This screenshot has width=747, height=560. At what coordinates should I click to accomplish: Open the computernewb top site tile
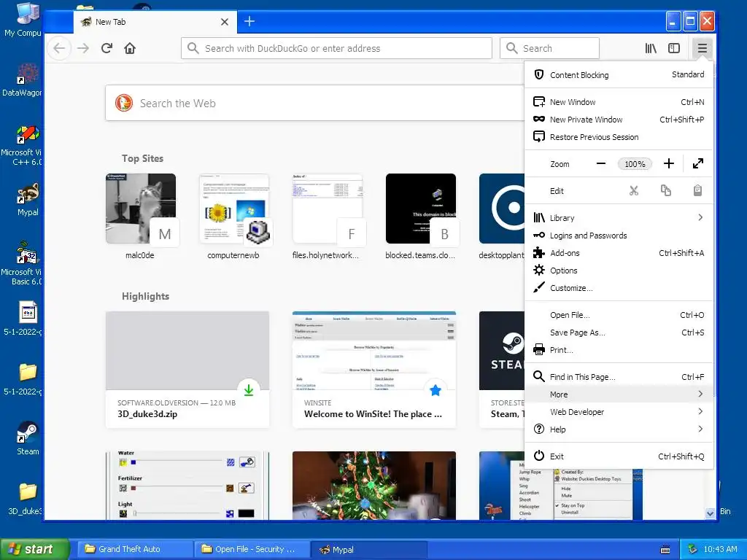[234, 217]
